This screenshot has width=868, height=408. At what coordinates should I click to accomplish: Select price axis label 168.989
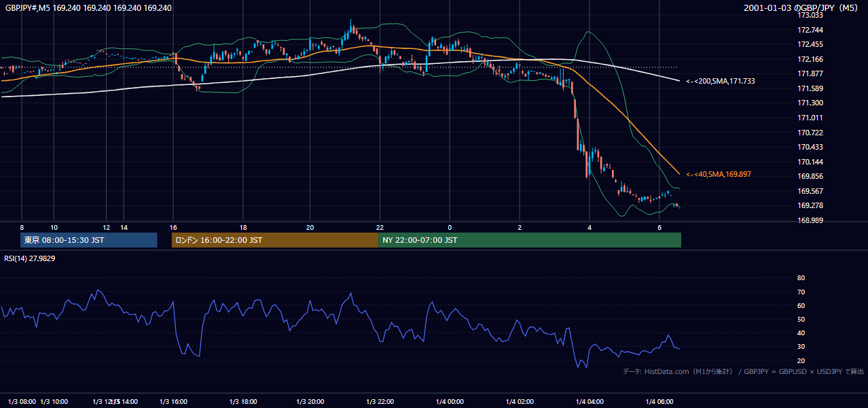point(809,220)
